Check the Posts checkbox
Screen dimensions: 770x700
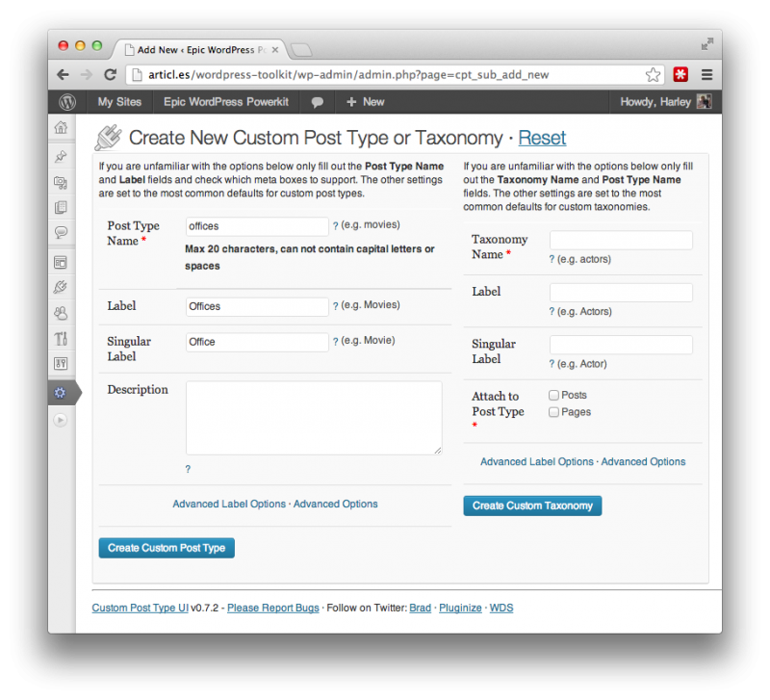pyautogui.click(x=554, y=395)
